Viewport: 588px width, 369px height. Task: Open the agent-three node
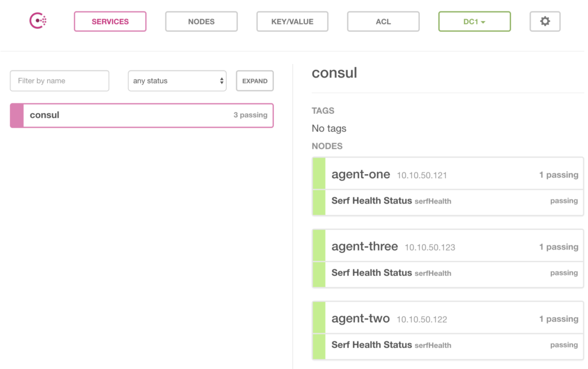(365, 247)
